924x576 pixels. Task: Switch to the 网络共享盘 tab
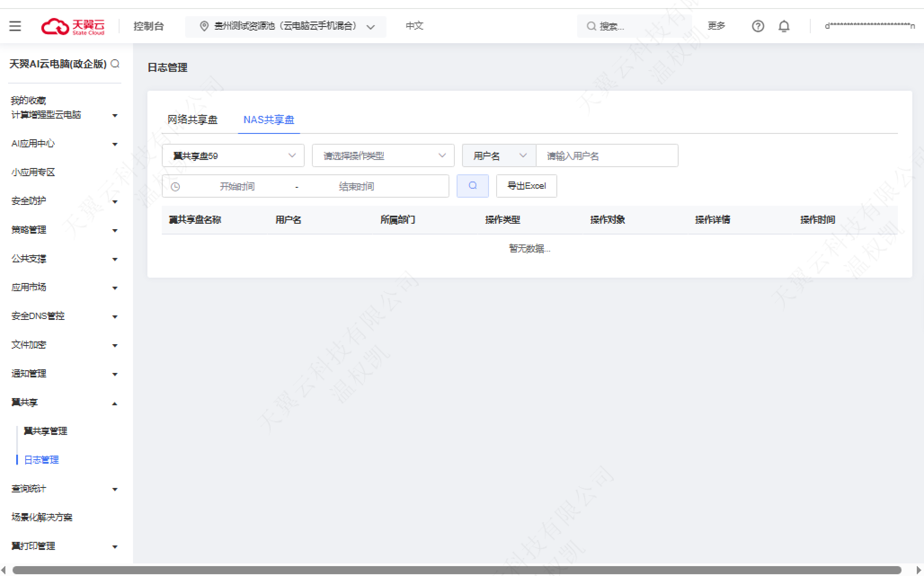pos(192,120)
